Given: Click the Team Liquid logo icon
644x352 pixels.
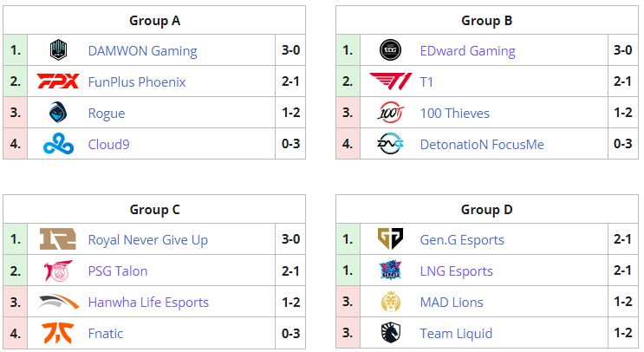Looking at the screenshot, I should (x=390, y=334).
